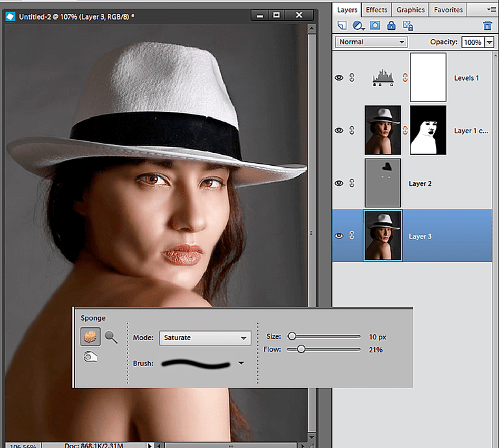
Task: Delete layer trash icon
Action: pos(487,25)
